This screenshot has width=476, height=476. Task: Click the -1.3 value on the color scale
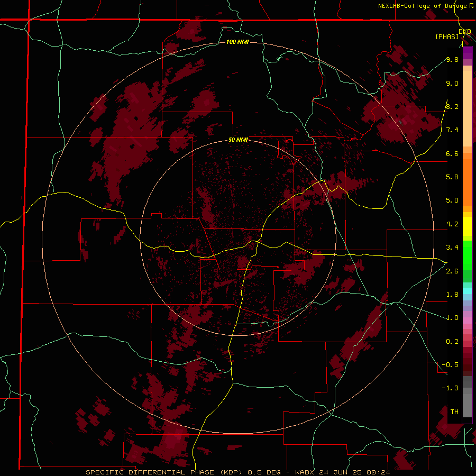tap(450, 388)
